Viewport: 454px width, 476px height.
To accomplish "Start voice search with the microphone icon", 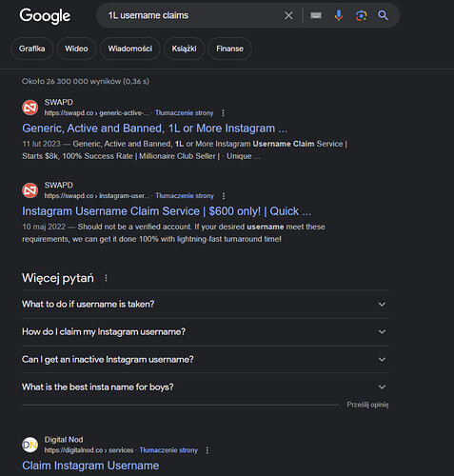I will coord(339,15).
